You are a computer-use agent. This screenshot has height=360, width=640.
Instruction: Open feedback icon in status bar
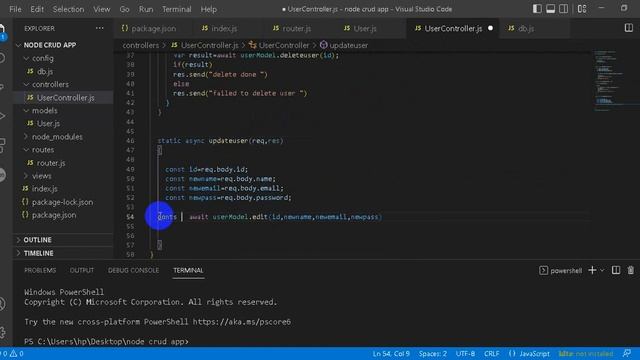pyautogui.click(x=627, y=353)
